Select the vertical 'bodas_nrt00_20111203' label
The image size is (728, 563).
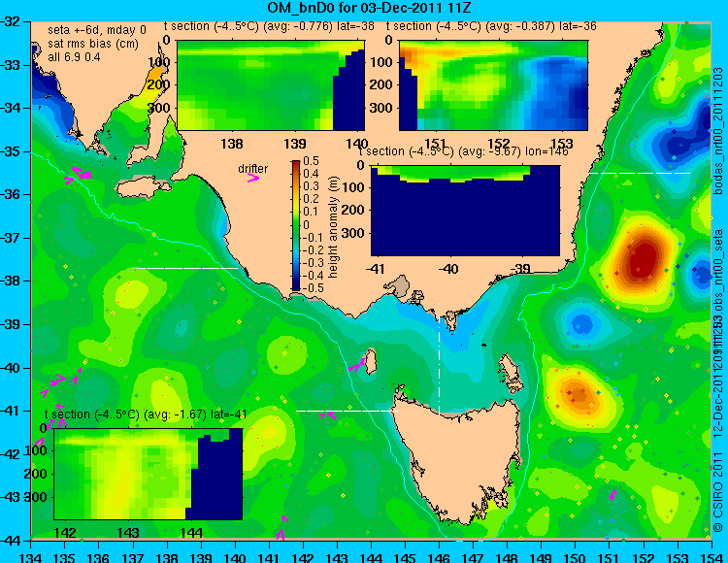click(x=718, y=131)
